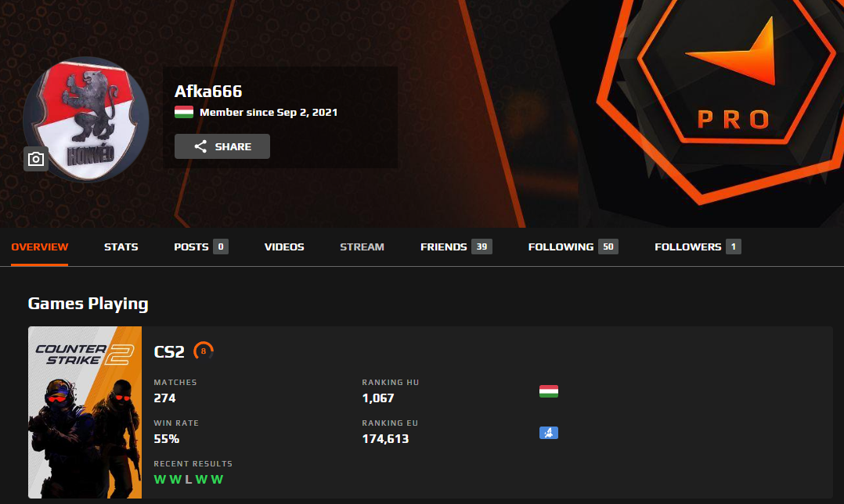Open the Overview tab
This screenshot has height=504, width=844.
[x=40, y=247]
